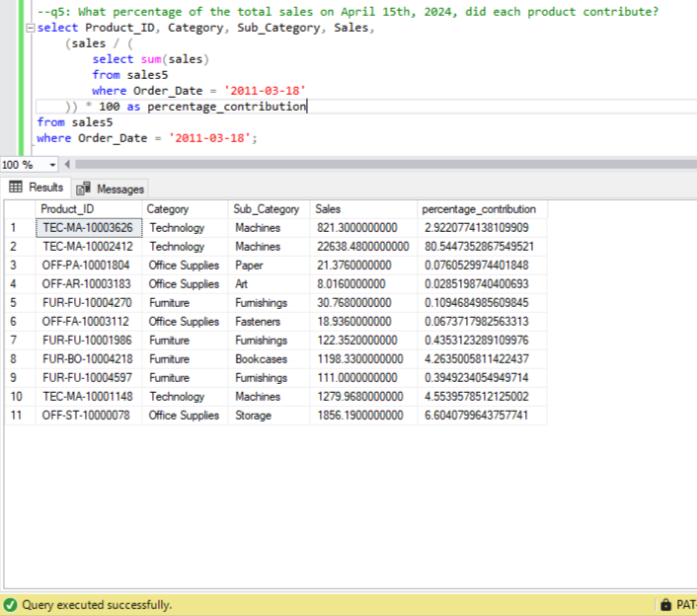
Task: Click the percentage_contribution column header
Action: coord(483,209)
